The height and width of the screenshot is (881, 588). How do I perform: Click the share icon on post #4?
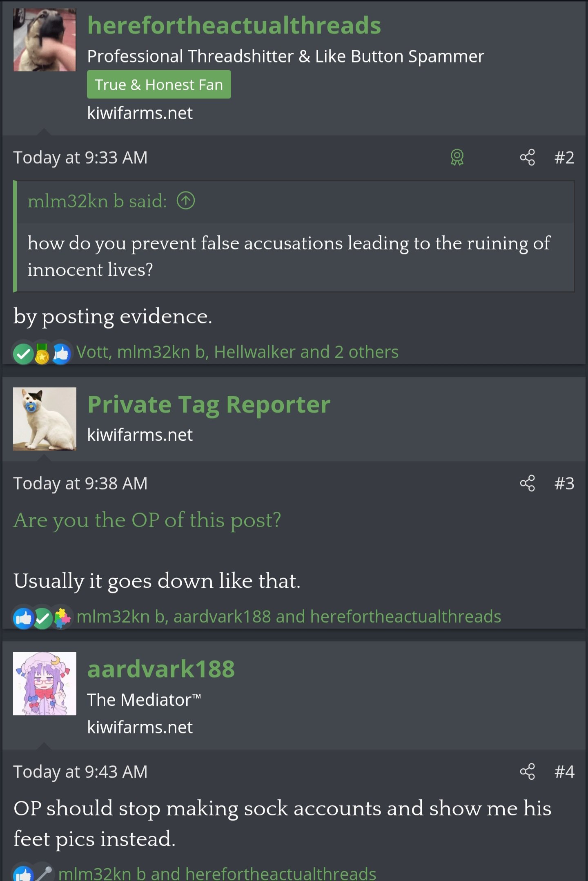[527, 772]
